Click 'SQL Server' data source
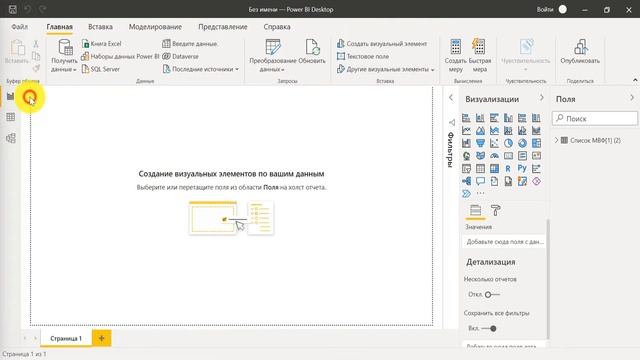640x360 pixels. click(101, 69)
